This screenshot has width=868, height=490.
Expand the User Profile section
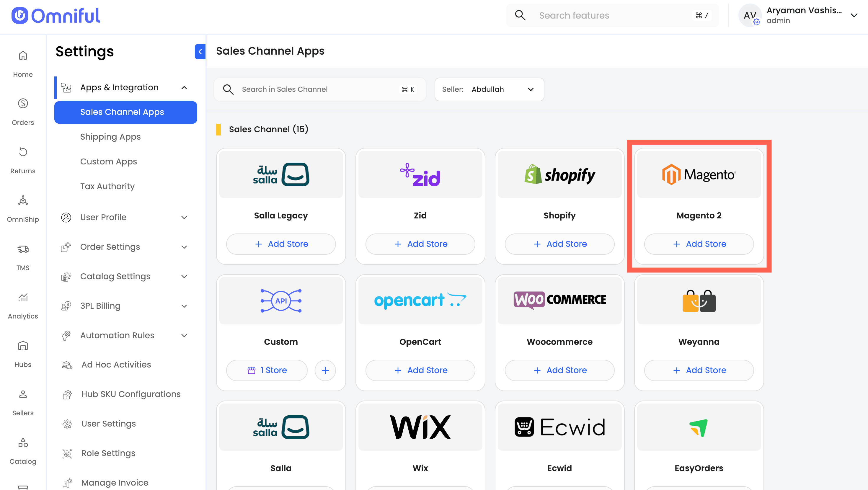coord(184,217)
